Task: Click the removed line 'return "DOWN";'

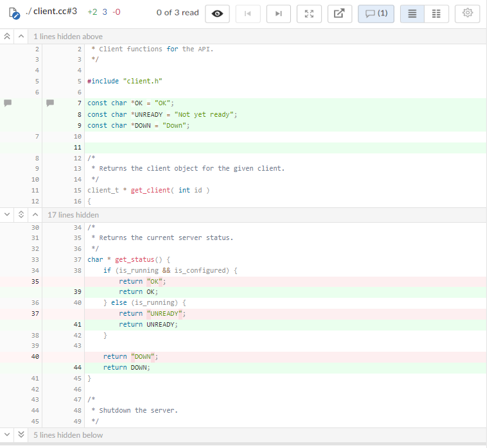Action: tap(285, 357)
